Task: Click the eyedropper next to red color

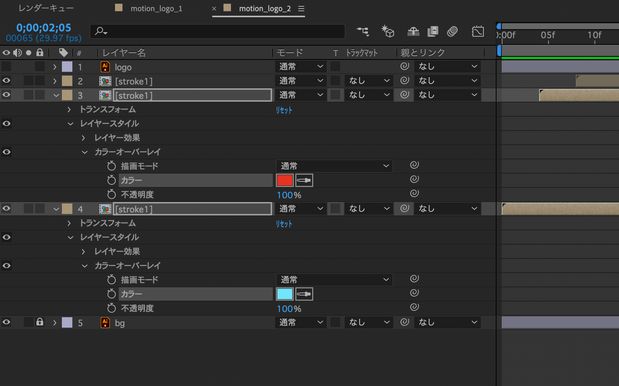Action: point(304,180)
